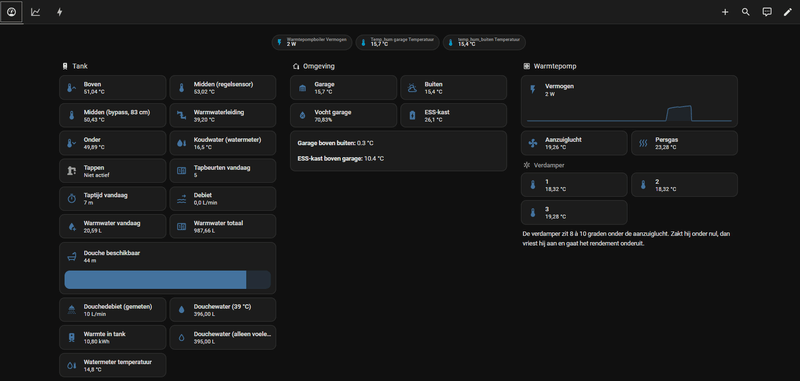Click the Warmte in tank value 10,80 kWh
Viewport: 800px width, 381px height.
pyautogui.click(x=97, y=341)
